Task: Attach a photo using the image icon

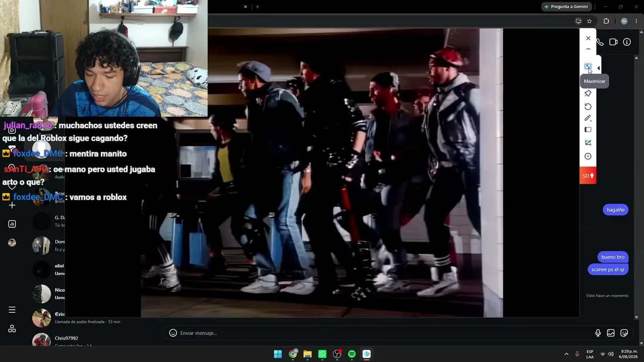Action: [x=611, y=333]
